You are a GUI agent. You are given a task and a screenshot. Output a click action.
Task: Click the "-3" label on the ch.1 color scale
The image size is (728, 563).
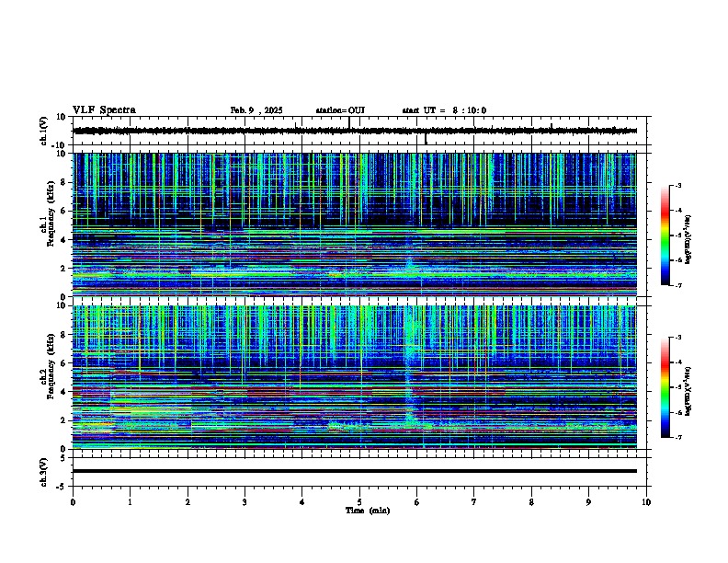point(677,186)
